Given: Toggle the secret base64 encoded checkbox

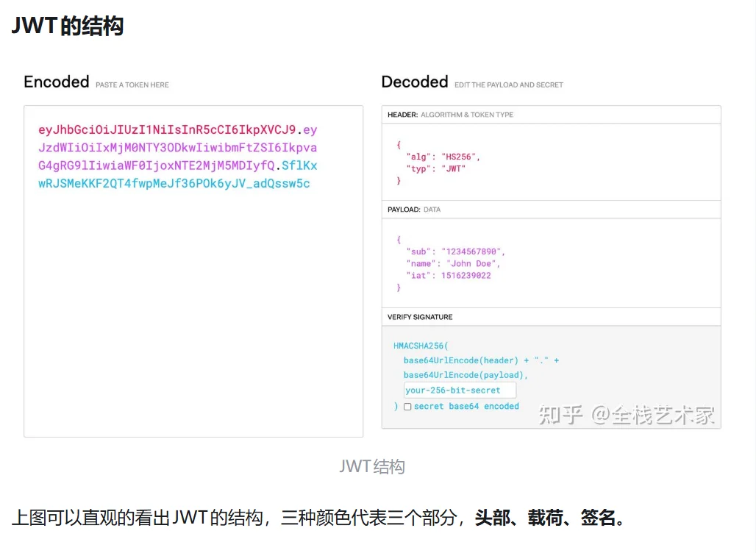Looking at the screenshot, I should click(407, 407).
